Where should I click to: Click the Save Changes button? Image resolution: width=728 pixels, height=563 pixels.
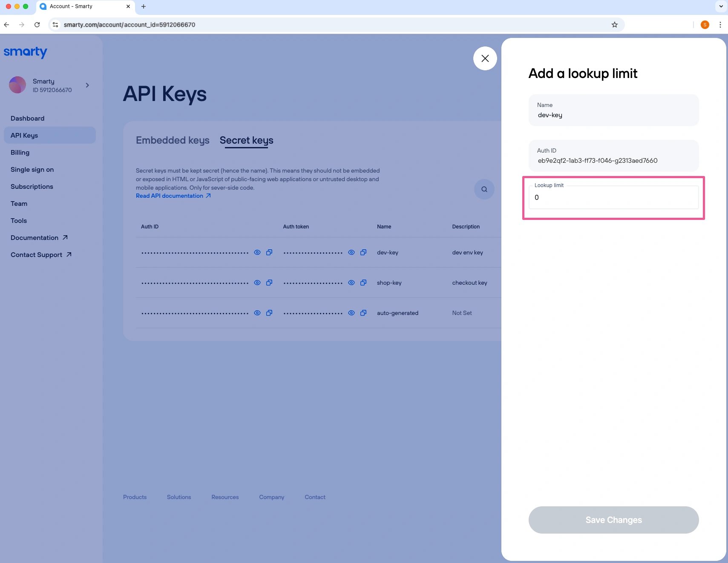coord(613,520)
